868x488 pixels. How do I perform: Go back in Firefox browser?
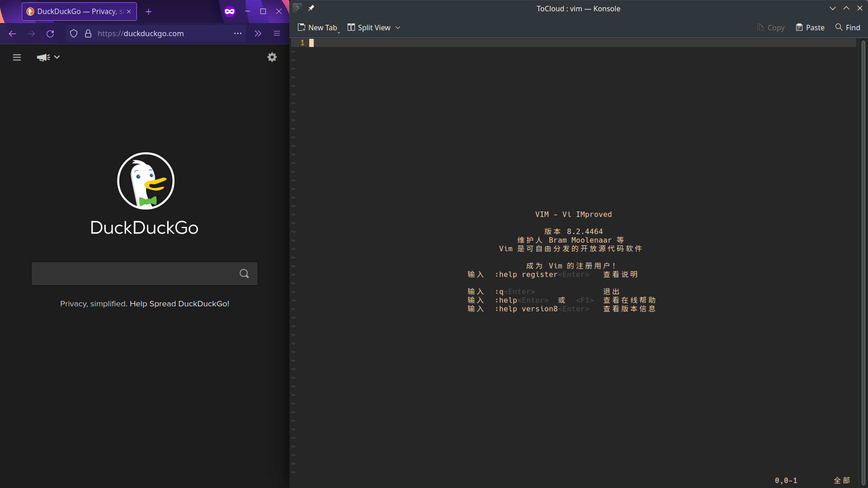pos(12,33)
